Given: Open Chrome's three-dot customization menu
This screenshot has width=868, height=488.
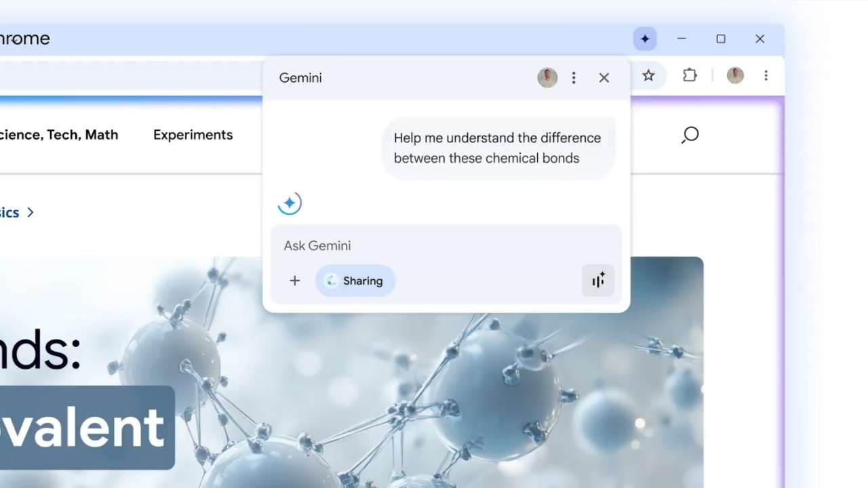Looking at the screenshot, I should coord(766,75).
